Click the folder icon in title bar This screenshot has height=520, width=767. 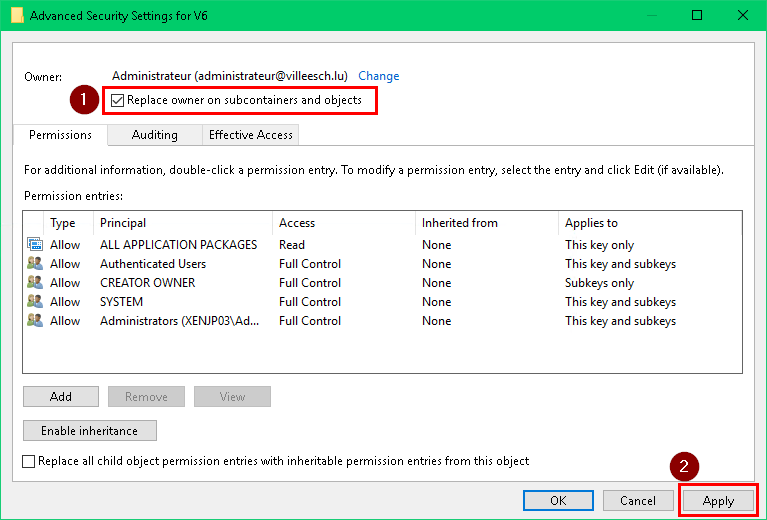coord(16,15)
